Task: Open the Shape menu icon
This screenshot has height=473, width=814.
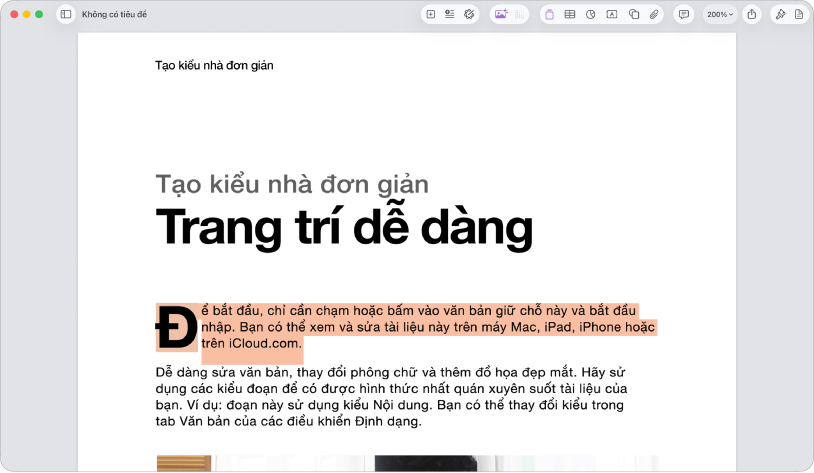Action: point(634,15)
